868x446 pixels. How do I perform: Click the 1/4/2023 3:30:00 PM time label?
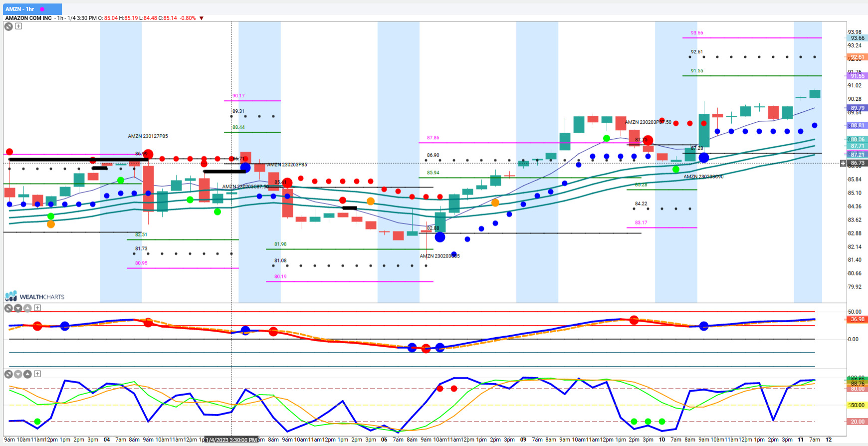[x=231, y=440]
